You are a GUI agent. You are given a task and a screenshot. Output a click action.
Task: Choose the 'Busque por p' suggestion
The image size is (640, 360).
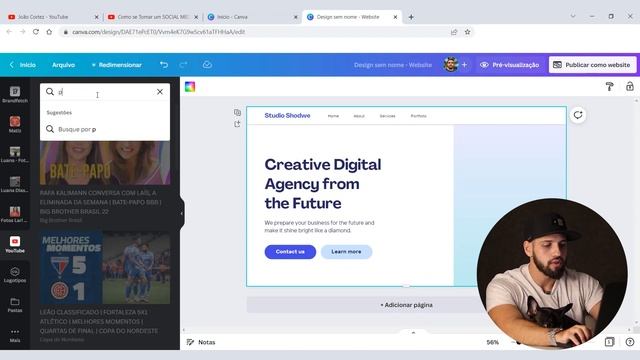tap(105, 129)
